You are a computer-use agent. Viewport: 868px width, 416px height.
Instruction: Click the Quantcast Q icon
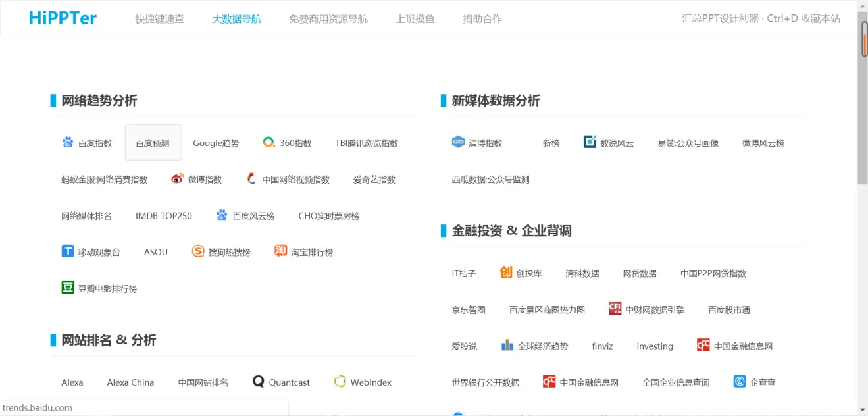pyautogui.click(x=259, y=381)
